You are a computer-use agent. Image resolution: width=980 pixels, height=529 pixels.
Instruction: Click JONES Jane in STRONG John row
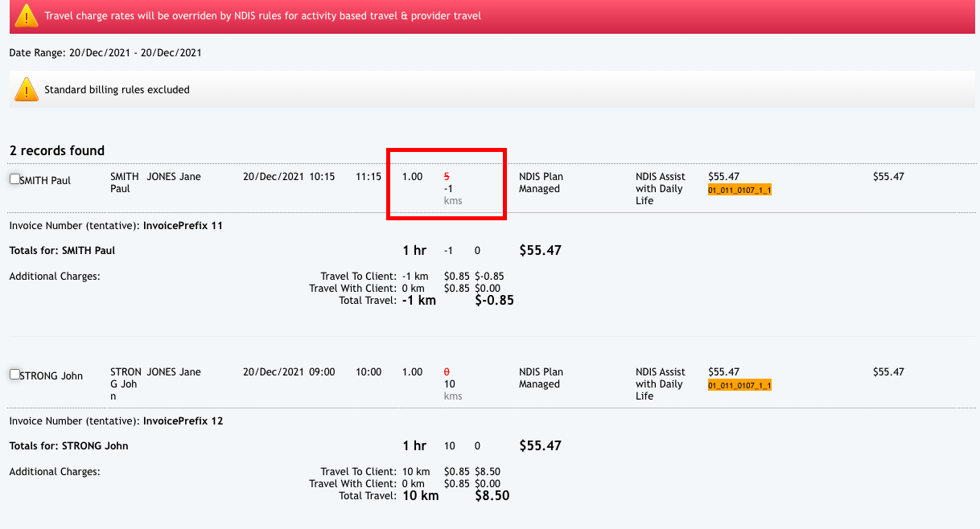pyautogui.click(x=174, y=372)
